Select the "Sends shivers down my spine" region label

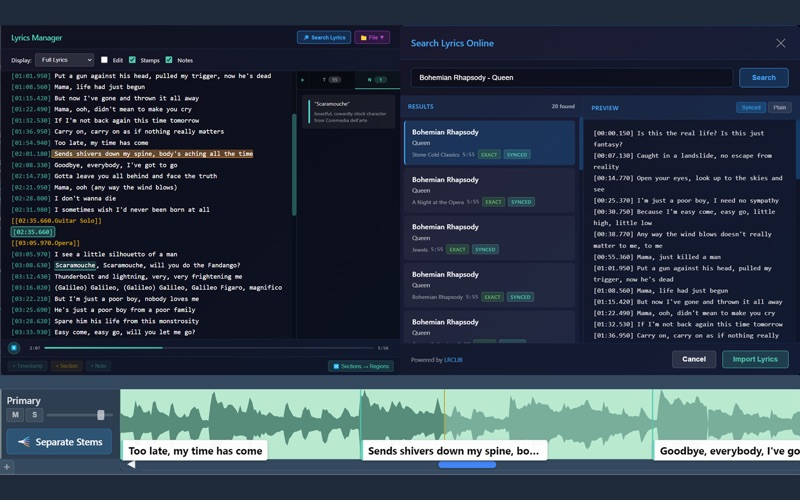click(454, 451)
